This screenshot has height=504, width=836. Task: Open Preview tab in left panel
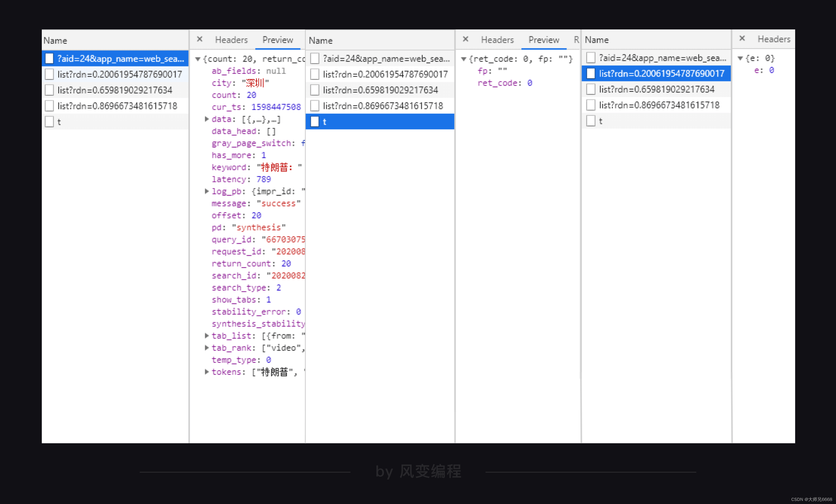click(278, 40)
